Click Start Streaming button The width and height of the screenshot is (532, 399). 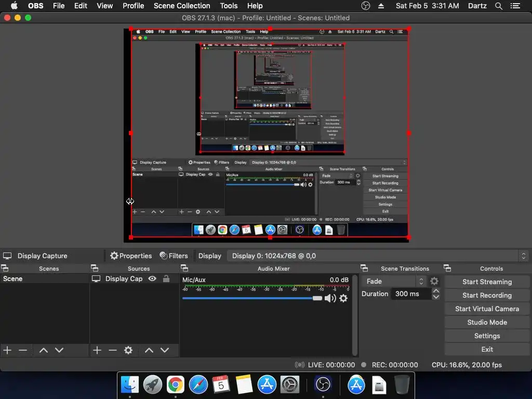pos(487,282)
